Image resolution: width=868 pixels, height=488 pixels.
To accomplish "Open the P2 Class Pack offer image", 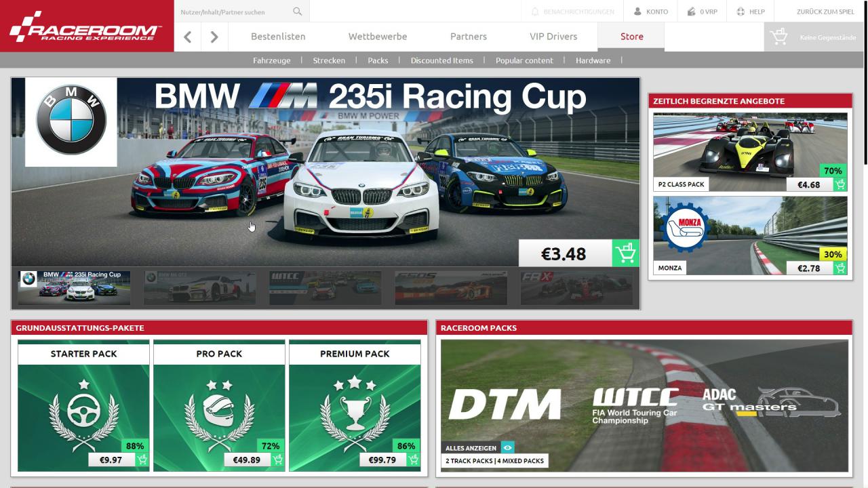I will (x=750, y=152).
